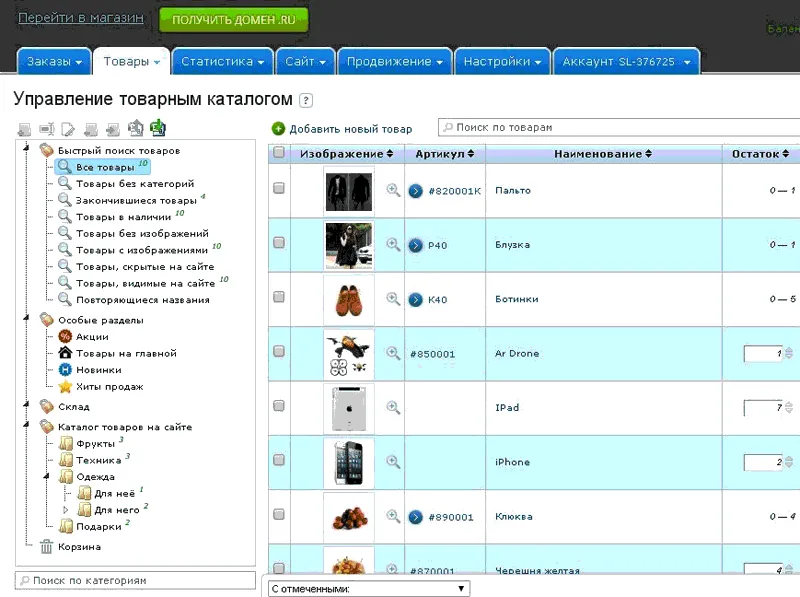800x597 pixels.
Task: Collapse the Одежда category tree node
Action: pyautogui.click(x=46, y=476)
